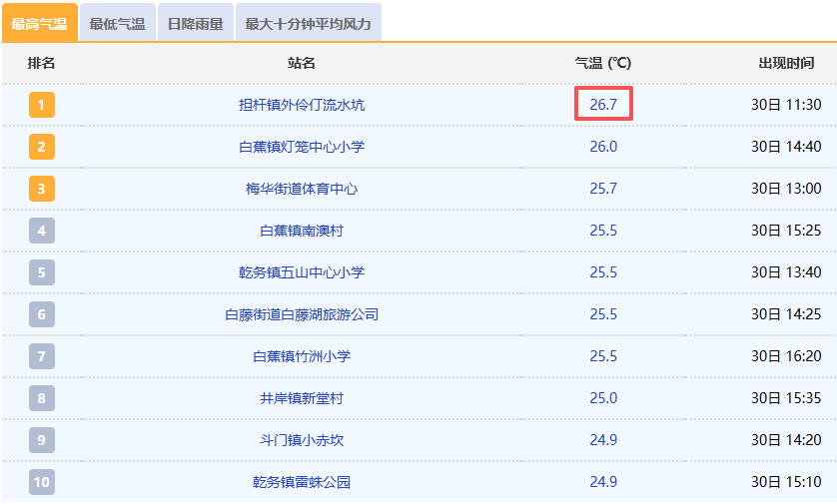The image size is (837, 504).
Task: Click the rank 2 orange badge
Action: 42,147
